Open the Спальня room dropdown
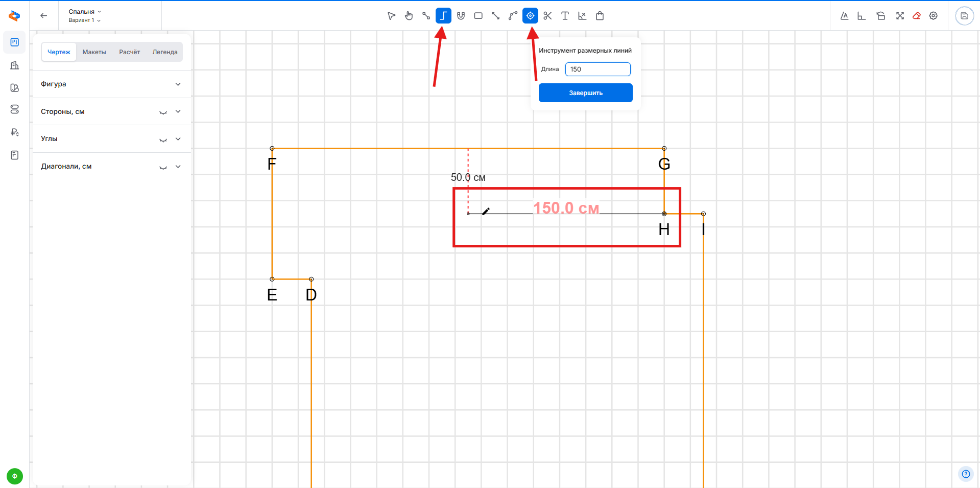This screenshot has height=488, width=980. [85, 11]
